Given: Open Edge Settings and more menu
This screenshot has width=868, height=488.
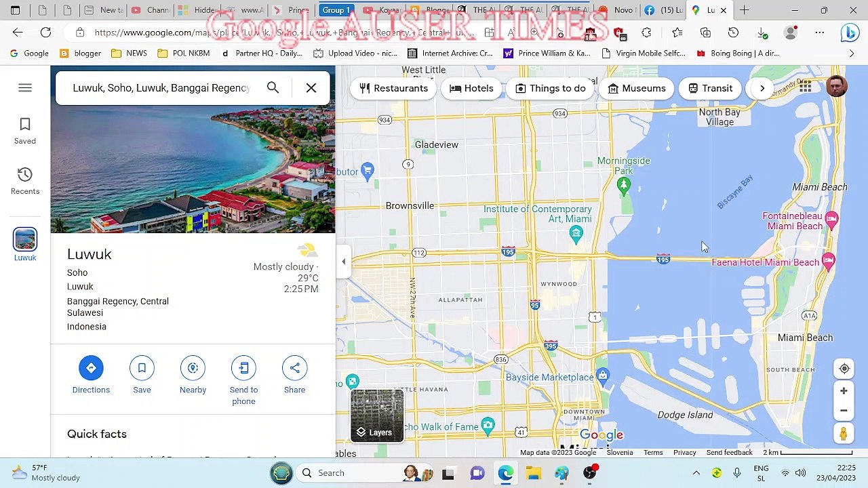Looking at the screenshot, I should 820,33.
